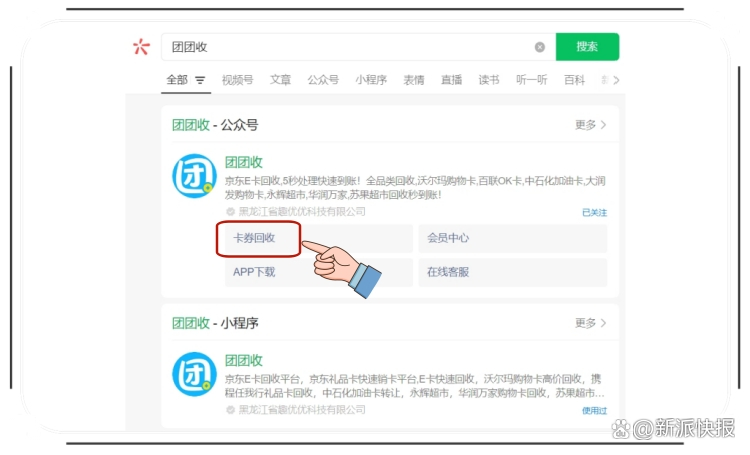Click 公众号 description starting 京东E卡回收,5秒
Image resolution: width=750 pixels, height=455 pixels.
415,188
